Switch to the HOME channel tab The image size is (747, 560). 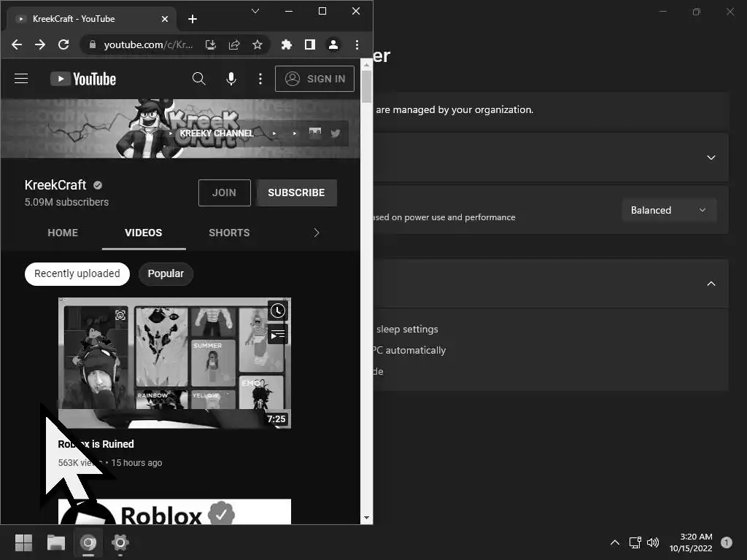tap(63, 233)
